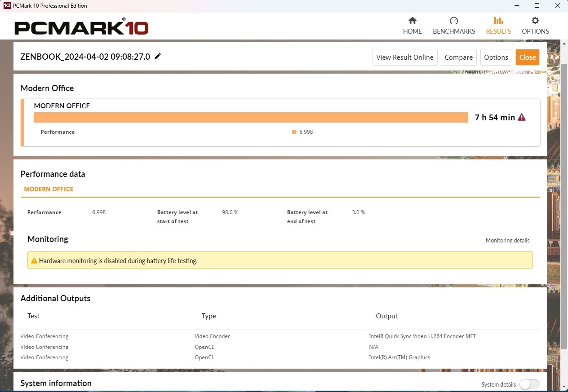The width and height of the screenshot is (568, 392).
Task: Maximize the PCMark 10 window
Action: pyautogui.click(x=537, y=6)
